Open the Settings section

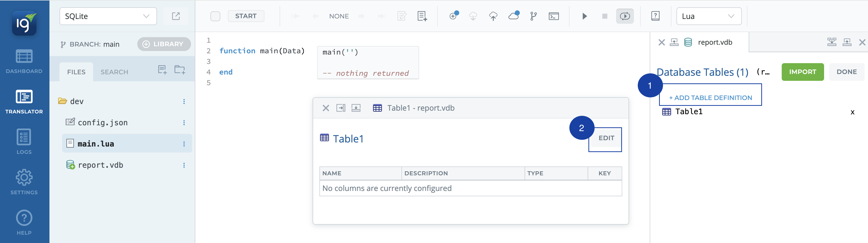click(24, 182)
